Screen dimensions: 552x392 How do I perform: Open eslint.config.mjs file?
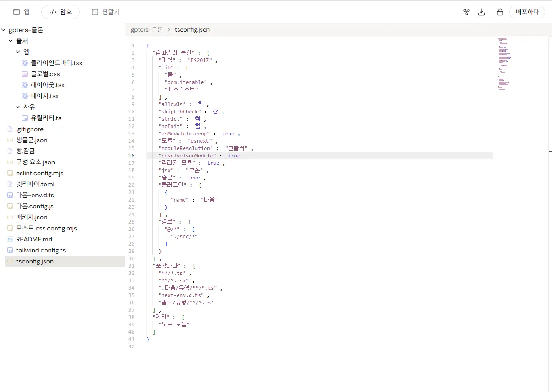click(39, 173)
